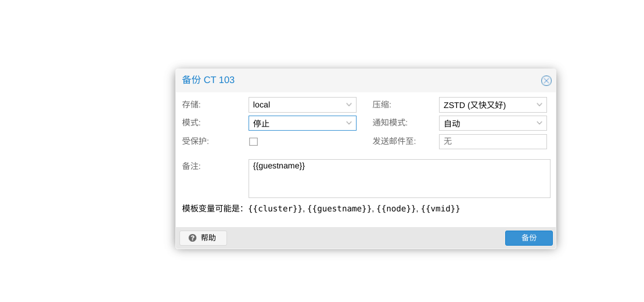Open the 通知模式 dropdown arrow

point(539,123)
